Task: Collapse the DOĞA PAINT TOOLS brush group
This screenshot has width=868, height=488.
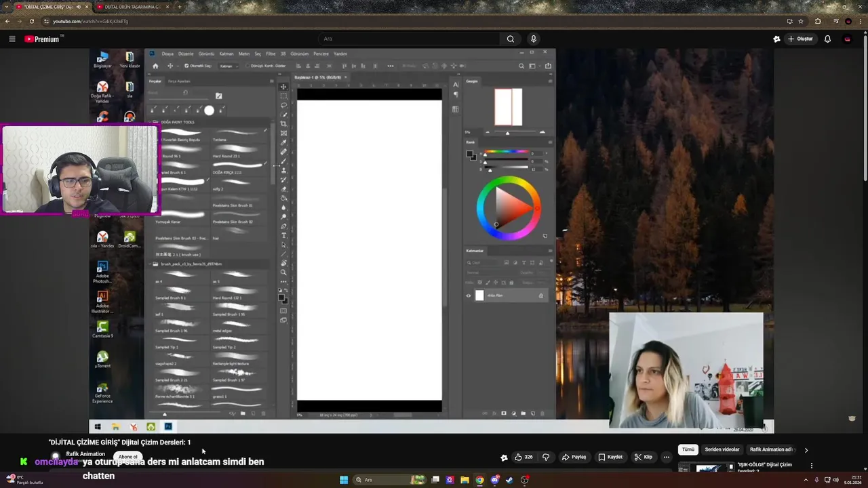Action: point(150,122)
